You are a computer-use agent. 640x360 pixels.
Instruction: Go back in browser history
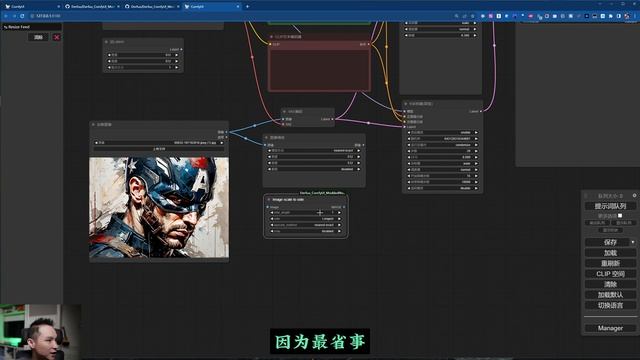6,16
